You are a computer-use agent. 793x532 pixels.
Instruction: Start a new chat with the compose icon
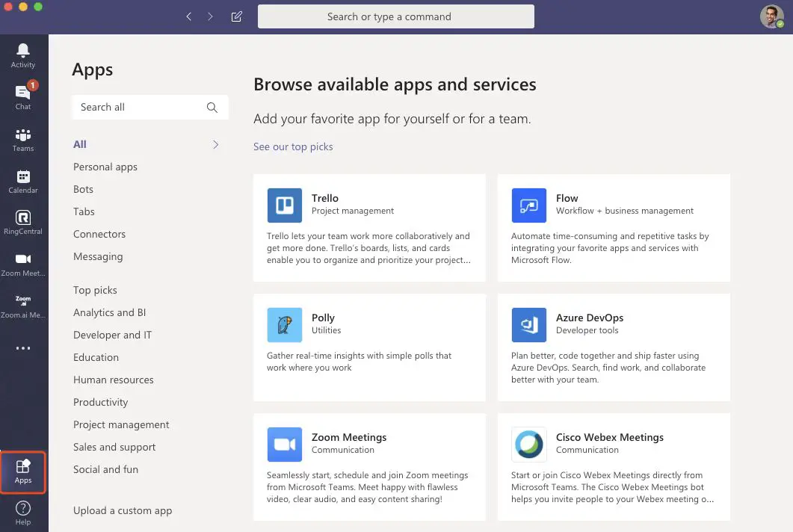click(x=236, y=16)
